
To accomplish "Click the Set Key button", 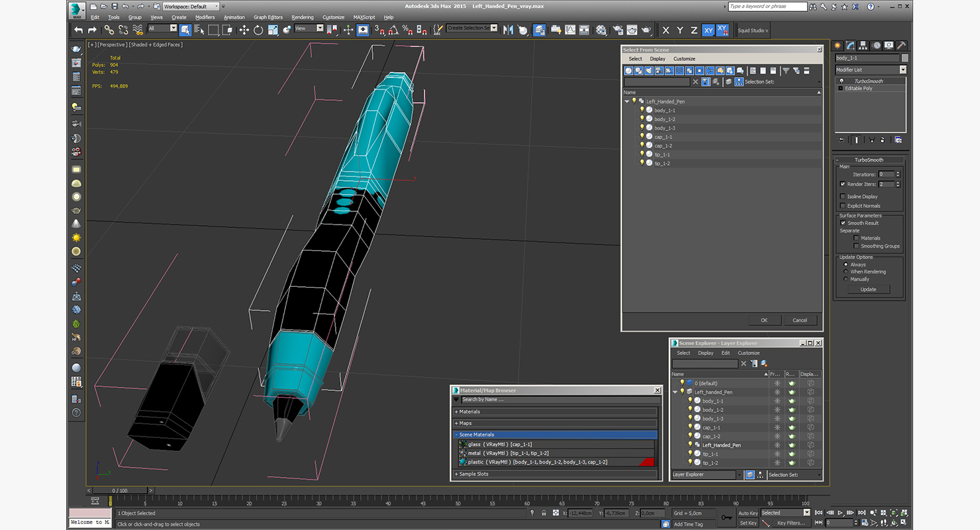I will pos(748,523).
